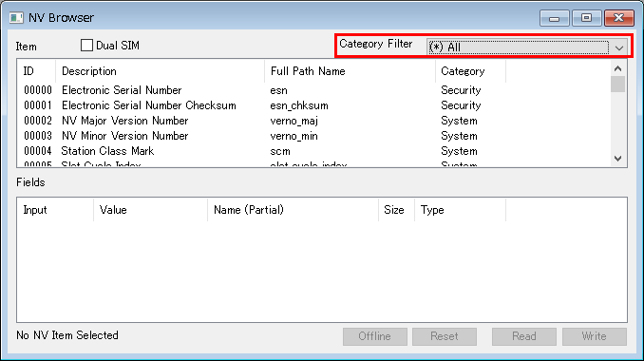
Task: Click item list scrollbar up arrow
Action: (618, 68)
